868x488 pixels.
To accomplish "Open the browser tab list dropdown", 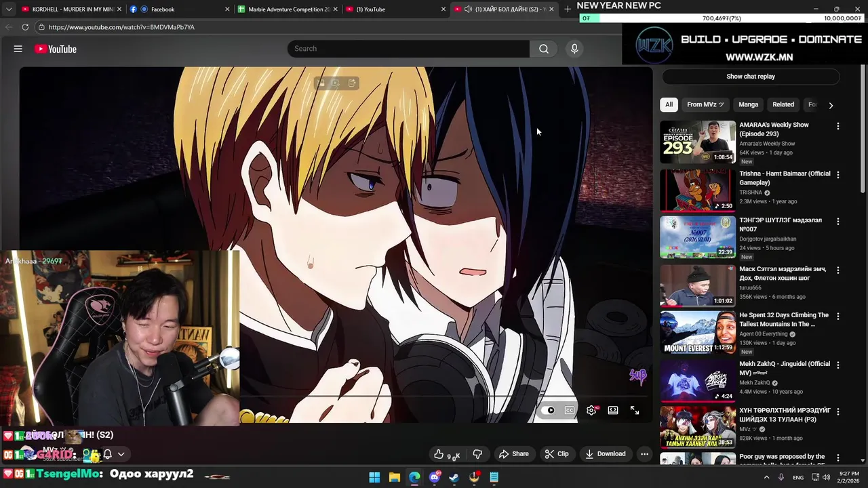I will (9, 9).
